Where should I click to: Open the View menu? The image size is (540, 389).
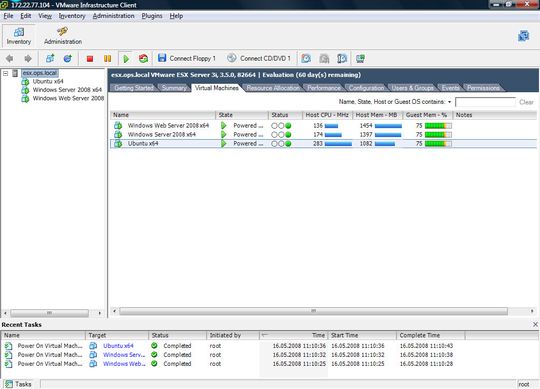45,16
